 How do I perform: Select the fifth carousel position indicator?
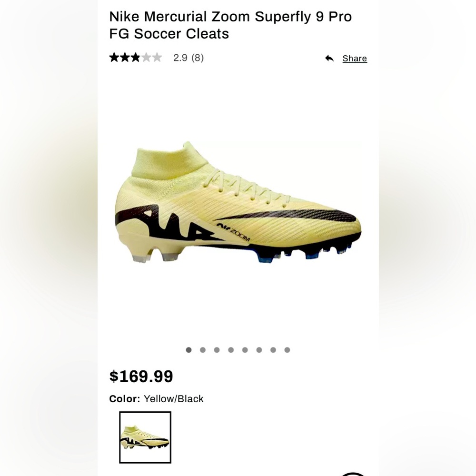point(245,350)
